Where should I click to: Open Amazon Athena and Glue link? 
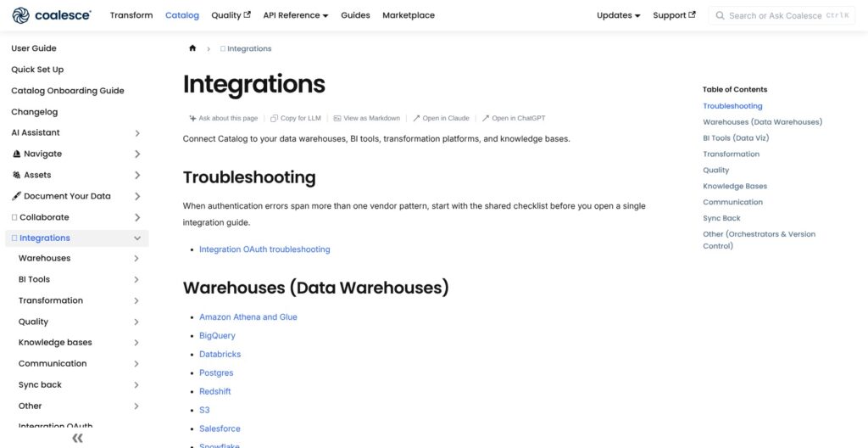[x=248, y=316]
